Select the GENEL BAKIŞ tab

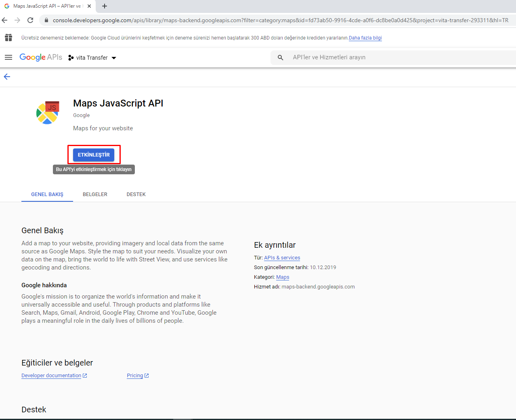[x=47, y=194]
